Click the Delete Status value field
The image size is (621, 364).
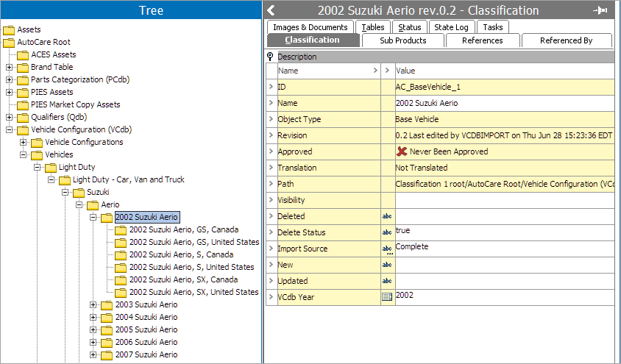click(x=504, y=232)
